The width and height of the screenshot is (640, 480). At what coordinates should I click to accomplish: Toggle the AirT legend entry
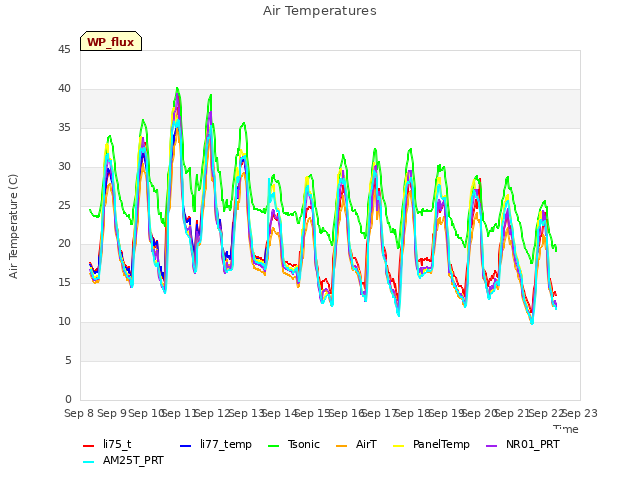click(356, 444)
